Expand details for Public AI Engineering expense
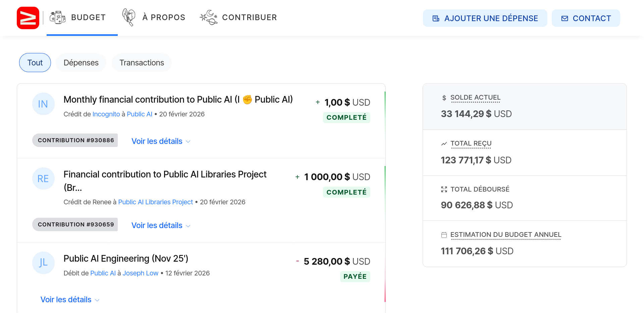644x313 pixels. coord(69,300)
